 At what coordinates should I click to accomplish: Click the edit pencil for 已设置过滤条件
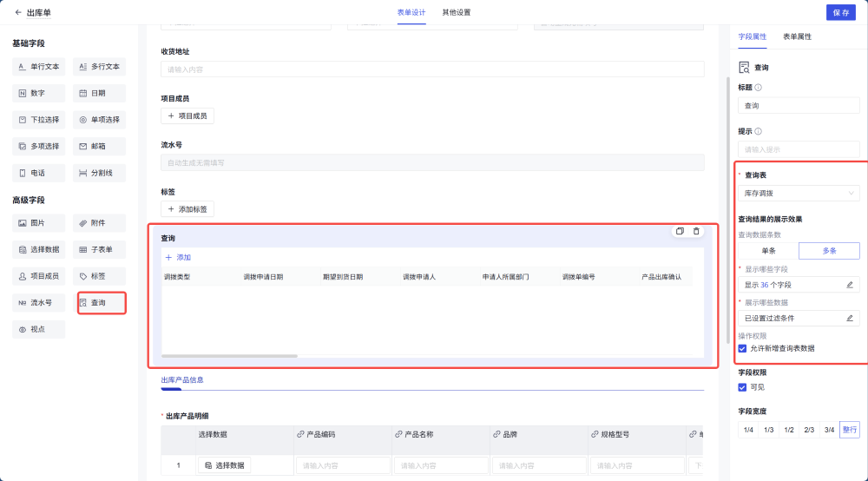click(x=850, y=319)
